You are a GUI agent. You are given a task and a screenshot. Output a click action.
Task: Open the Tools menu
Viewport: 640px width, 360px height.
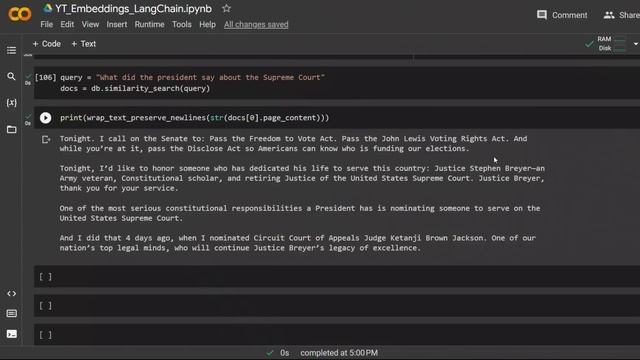182,24
